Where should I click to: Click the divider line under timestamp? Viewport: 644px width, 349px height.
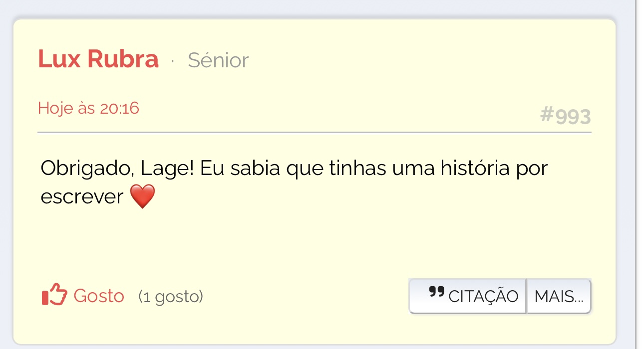click(x=315, y=133)
